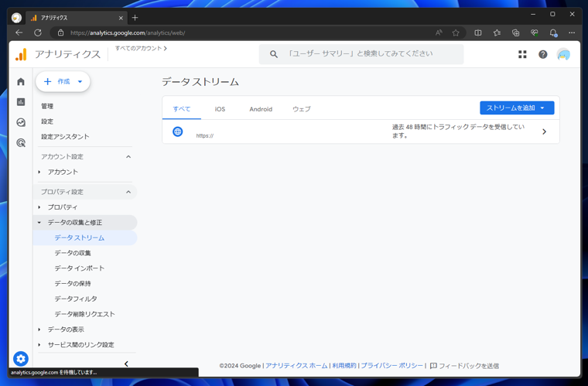
Task: Expand the プロパティ tree item
Action: (x=39, y=207)
